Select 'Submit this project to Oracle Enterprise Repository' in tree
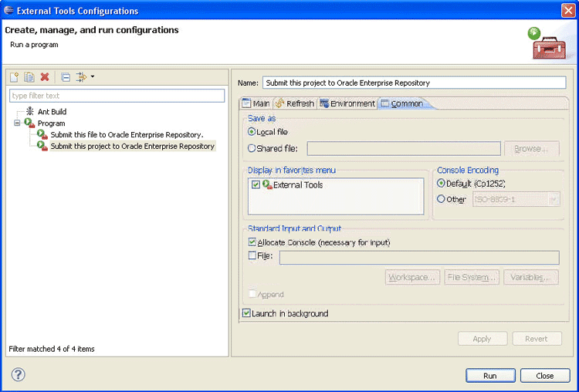Screen dimensions: 579x392 [133, 146]
